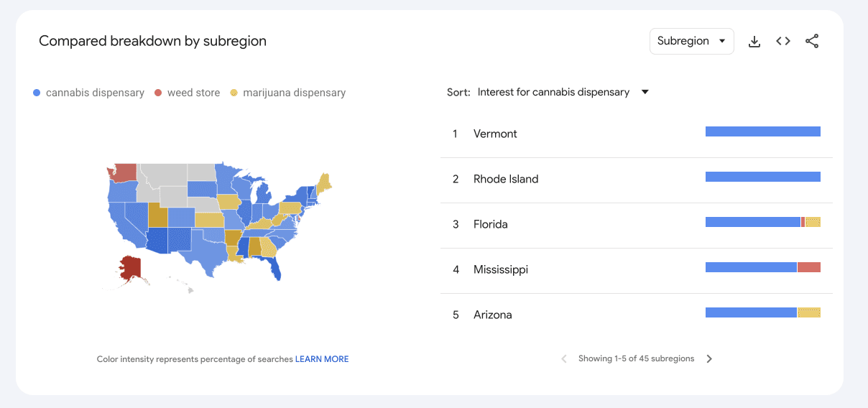The image size is (868, 408).
Task: Open Arizona from the subregion list
Action: pos(493,315)
